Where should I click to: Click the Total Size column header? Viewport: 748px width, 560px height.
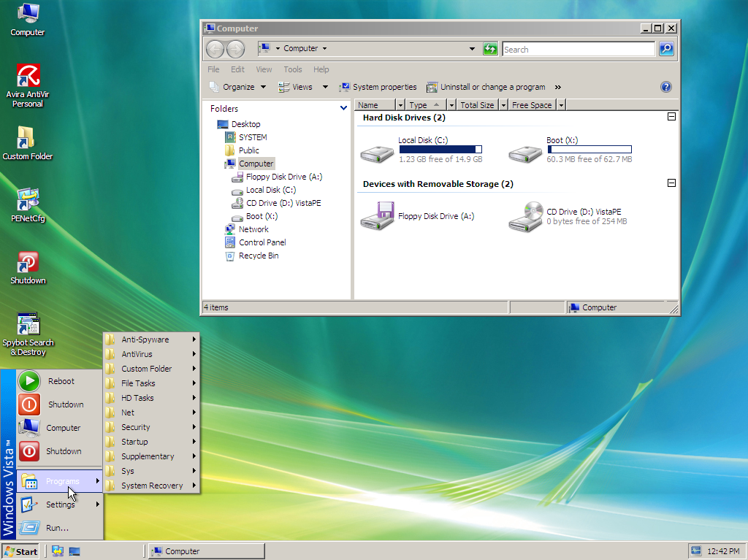pyautogui.click(x=477, y=105)
